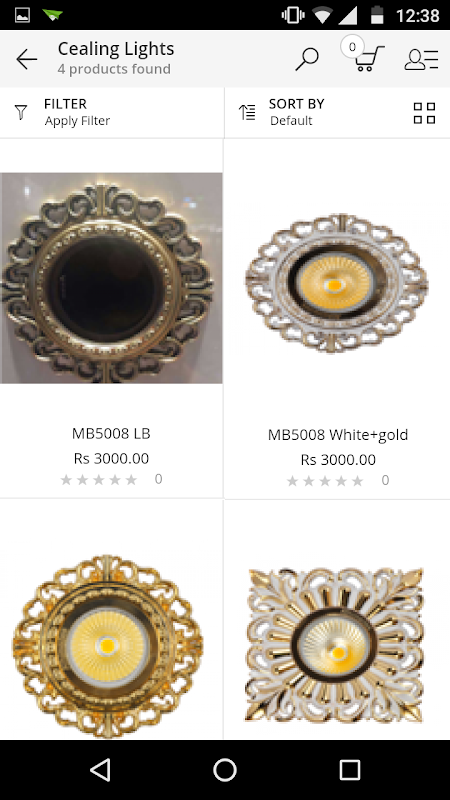This screenshot has width=450, height=800.
Task: Open the MB5008 LB product image
Action: (111, 278)
